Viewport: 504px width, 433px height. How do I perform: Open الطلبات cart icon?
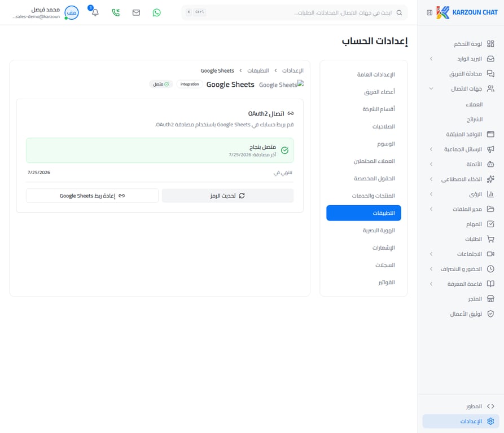[x=490, y=239]
